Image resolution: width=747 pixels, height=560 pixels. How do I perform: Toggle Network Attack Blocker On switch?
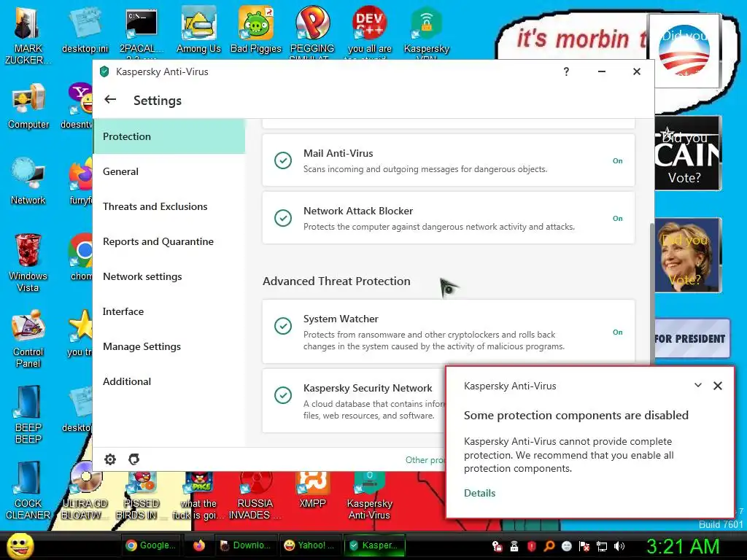(617, 219)
